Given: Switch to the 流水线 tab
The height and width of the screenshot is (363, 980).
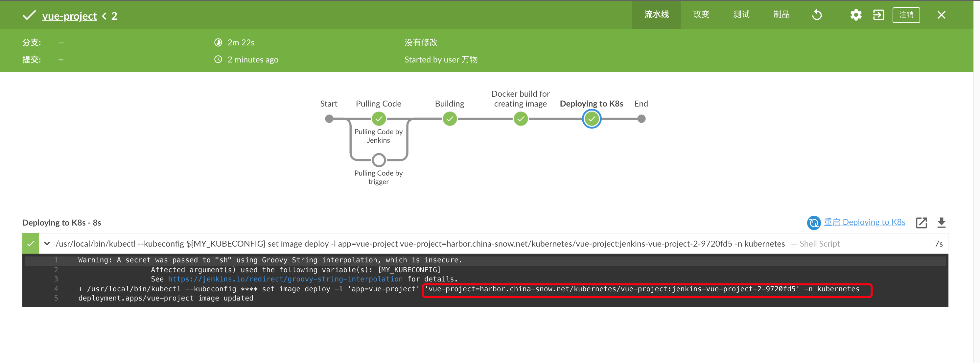Looking at the screenshot, I should click(x=656, y=15).
